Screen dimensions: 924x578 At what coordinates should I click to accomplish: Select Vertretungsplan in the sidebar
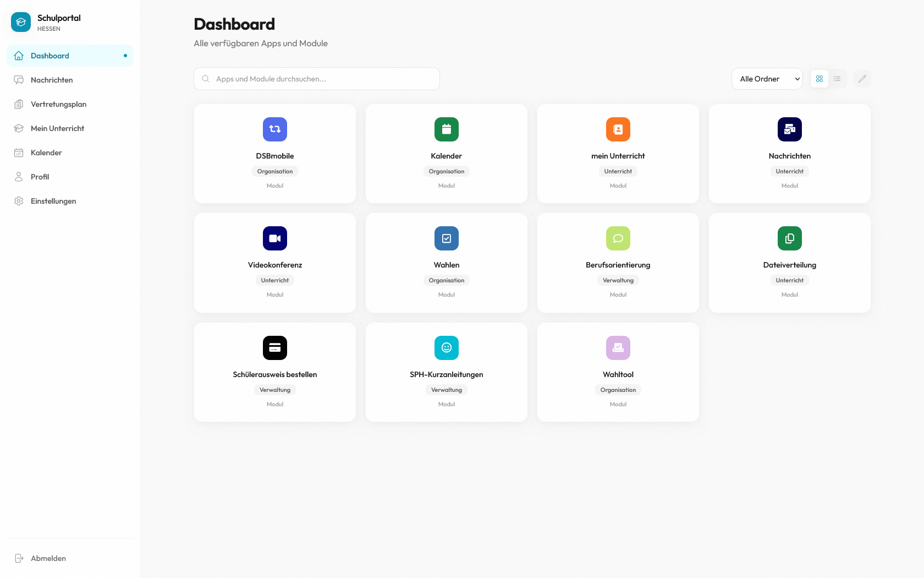[70, 104]
